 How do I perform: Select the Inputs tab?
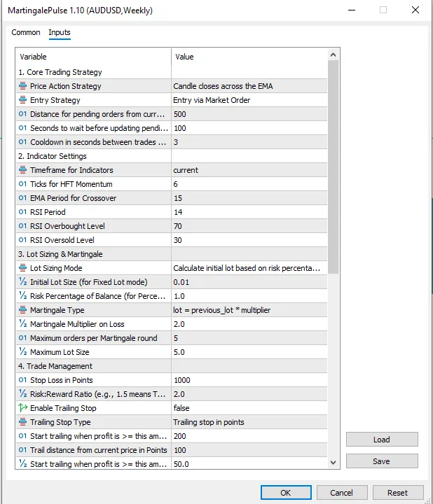click(60, 32)
